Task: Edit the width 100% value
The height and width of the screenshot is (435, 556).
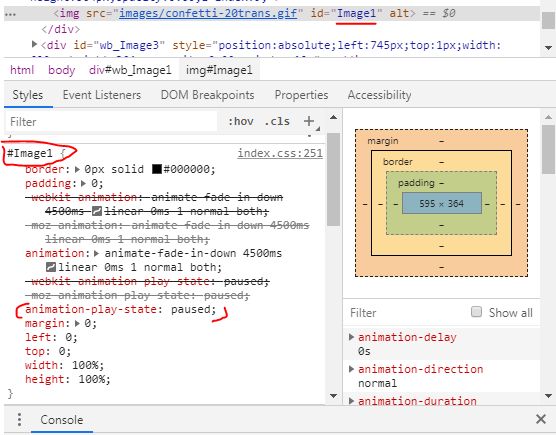Action: point(86,365)
